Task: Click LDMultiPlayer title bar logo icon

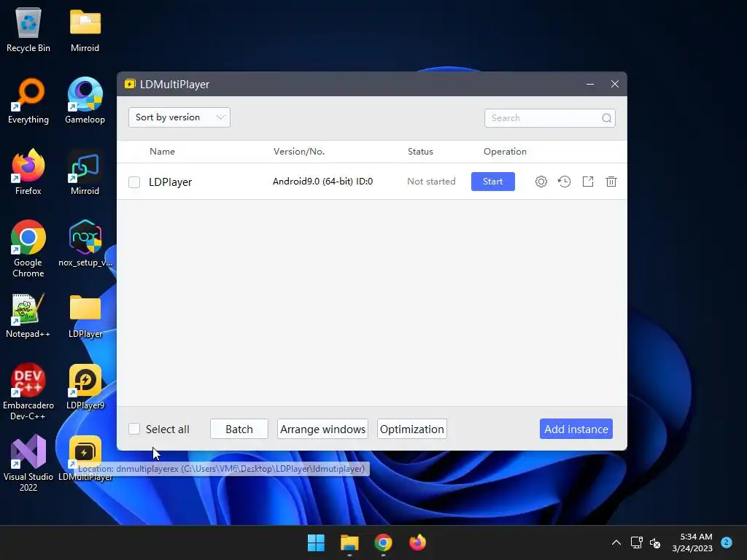Action: coord(130,85)
